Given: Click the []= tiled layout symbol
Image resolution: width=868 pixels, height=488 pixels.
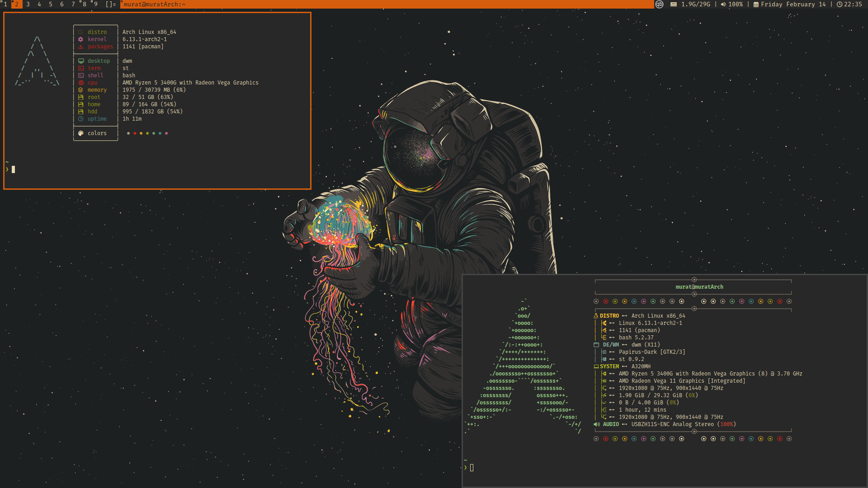Looking at the screenshot, I should [x=111, y=4].
